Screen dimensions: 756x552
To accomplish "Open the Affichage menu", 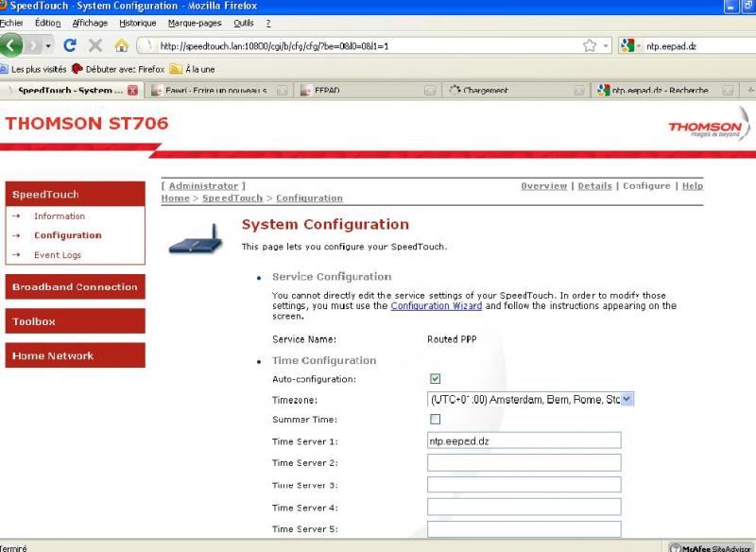I will click(90, 23).
